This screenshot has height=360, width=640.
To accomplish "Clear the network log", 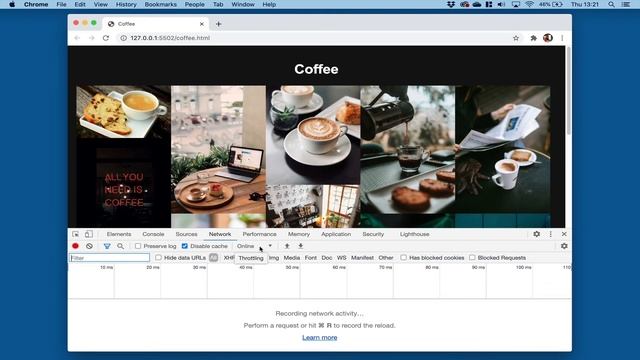I will click(x=89, y=246).
